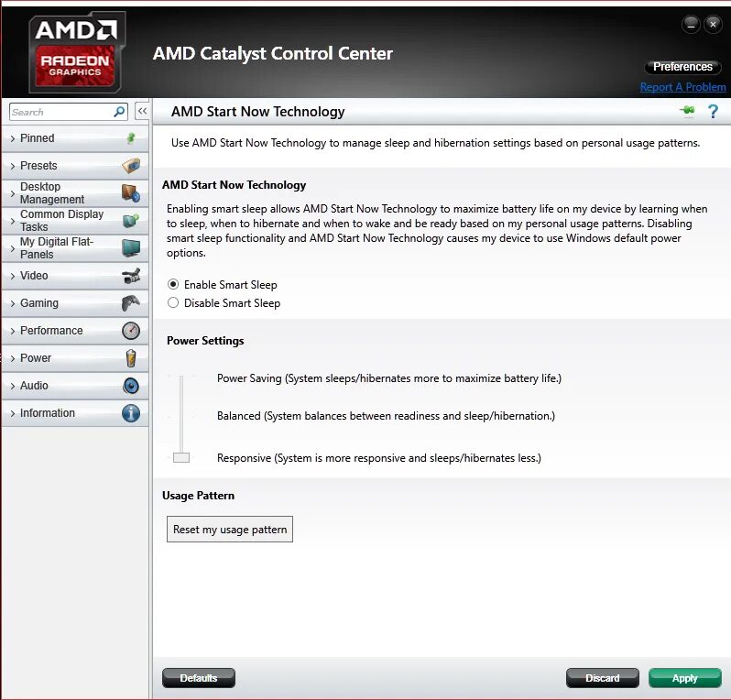
Task: Open the Performance menu item
Action: click(75, 331)
